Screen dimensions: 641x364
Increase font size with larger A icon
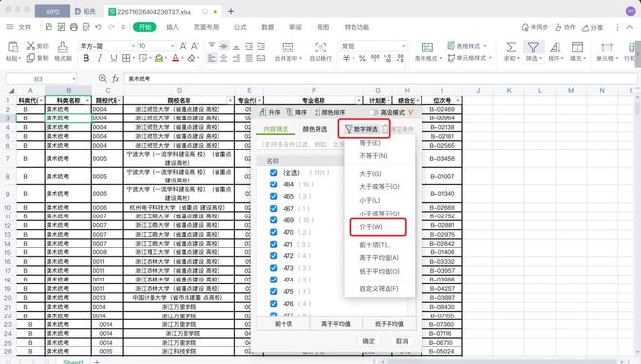[183, 46]
